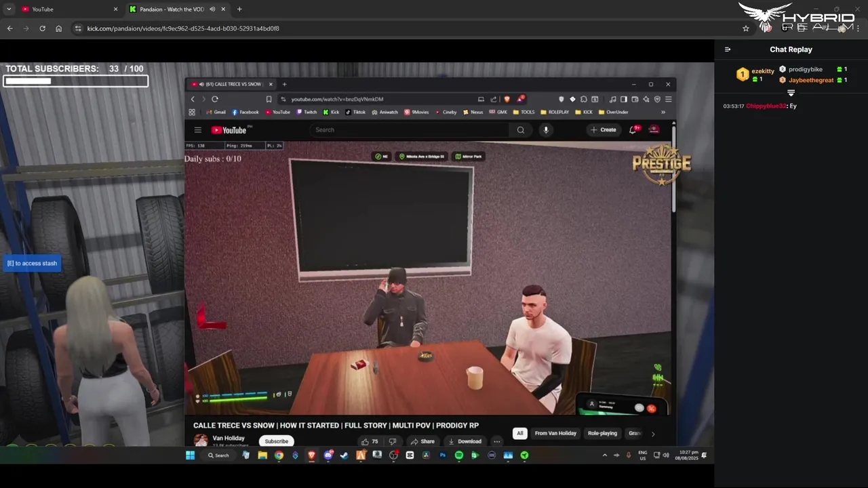
Task: Open the YouTube account avatar menu
Action: [x=654, y=130]
